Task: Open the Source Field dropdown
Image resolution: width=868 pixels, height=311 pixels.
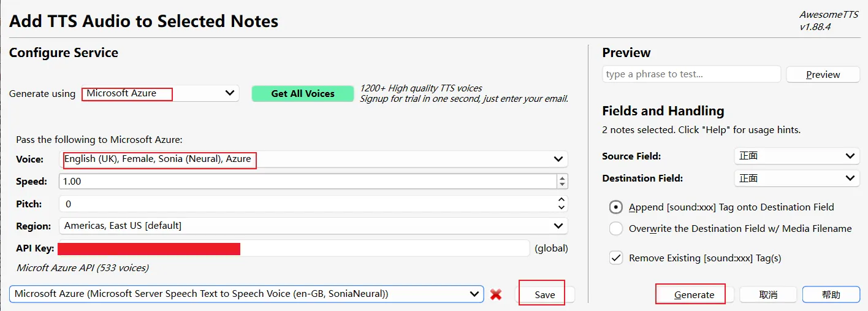Action: coord(796,156)
